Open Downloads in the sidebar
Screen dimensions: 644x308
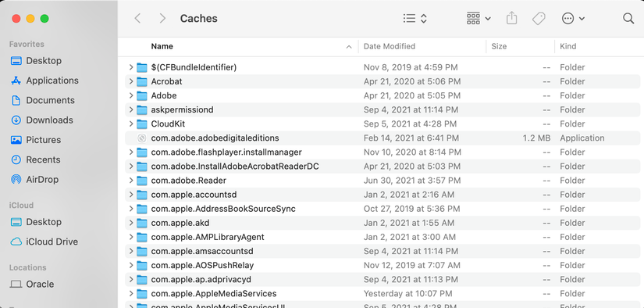click(42, 120)
